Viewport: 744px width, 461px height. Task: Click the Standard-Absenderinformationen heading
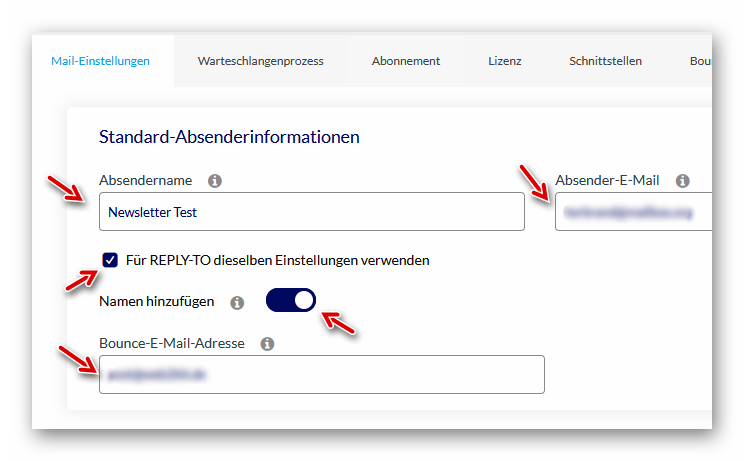[229, 137]
